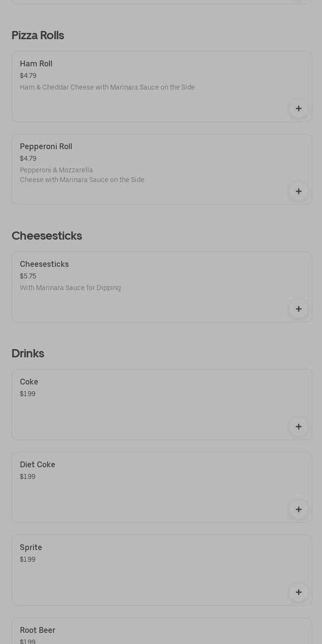The image size is (322, 644).
Task: Open the Sprite item name
Action: pyautogui.click(x=31, y=548)
